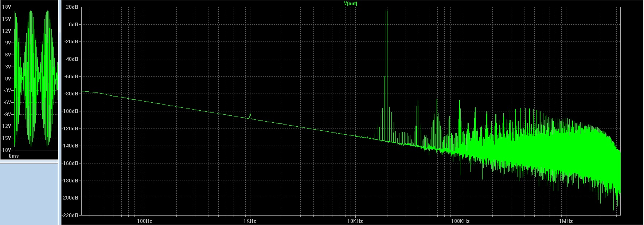The height and width of the screenshot is (225, 644).
Task: Click the 0dB axis label
Action: tap(74, 24)
